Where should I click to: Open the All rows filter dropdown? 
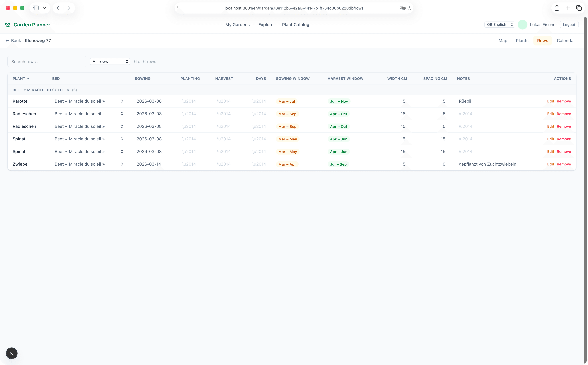(110, 62)
